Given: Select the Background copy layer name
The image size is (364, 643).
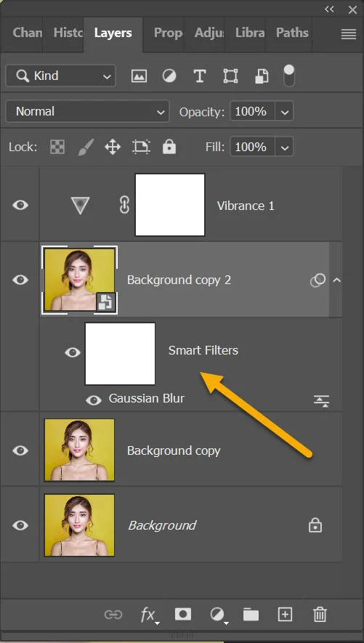Looking at the screenshot, I should coord(174,450).
